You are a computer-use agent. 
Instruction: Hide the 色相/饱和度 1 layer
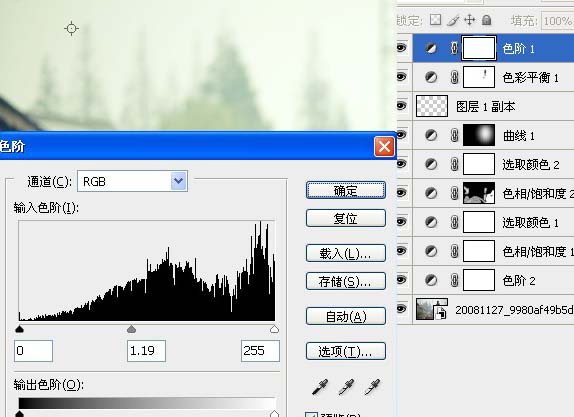click(x=402, y=251)
